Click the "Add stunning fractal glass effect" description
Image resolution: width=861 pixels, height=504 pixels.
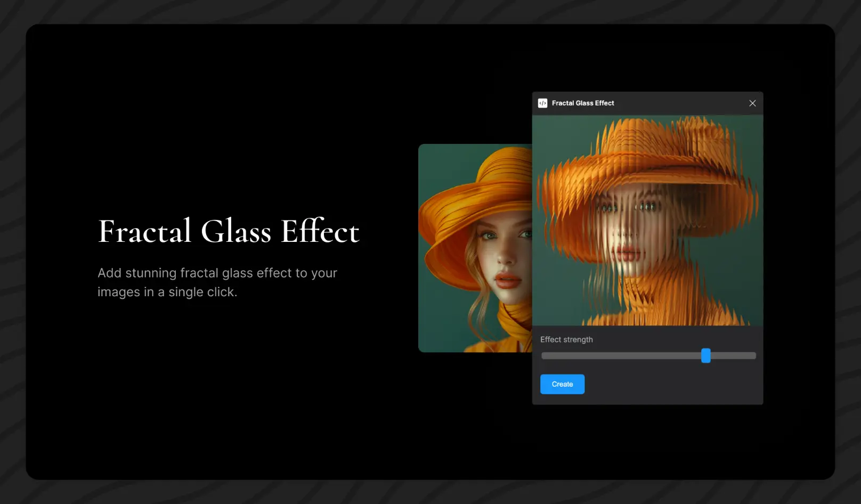(217, 282)
